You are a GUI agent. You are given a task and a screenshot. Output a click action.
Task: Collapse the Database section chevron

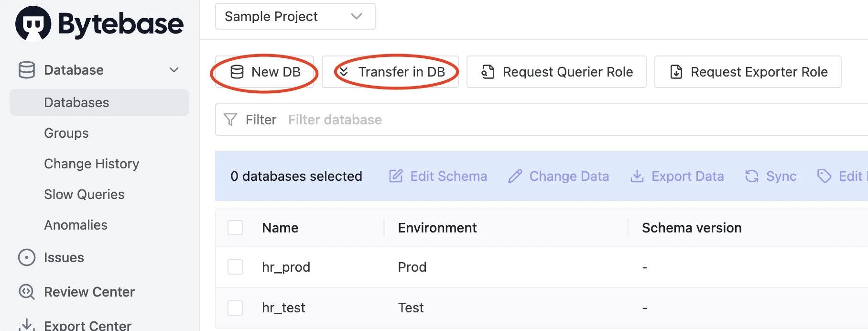(x=174, y=70)
